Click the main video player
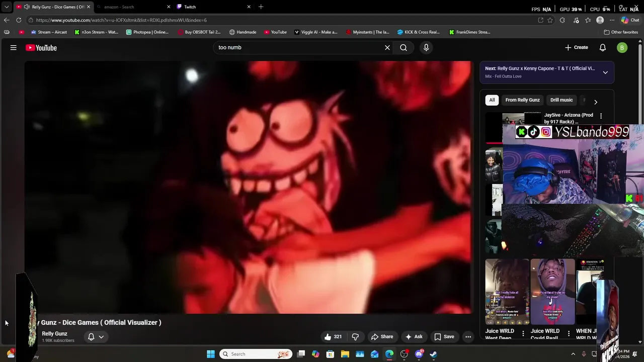 [x=249, y=188]
